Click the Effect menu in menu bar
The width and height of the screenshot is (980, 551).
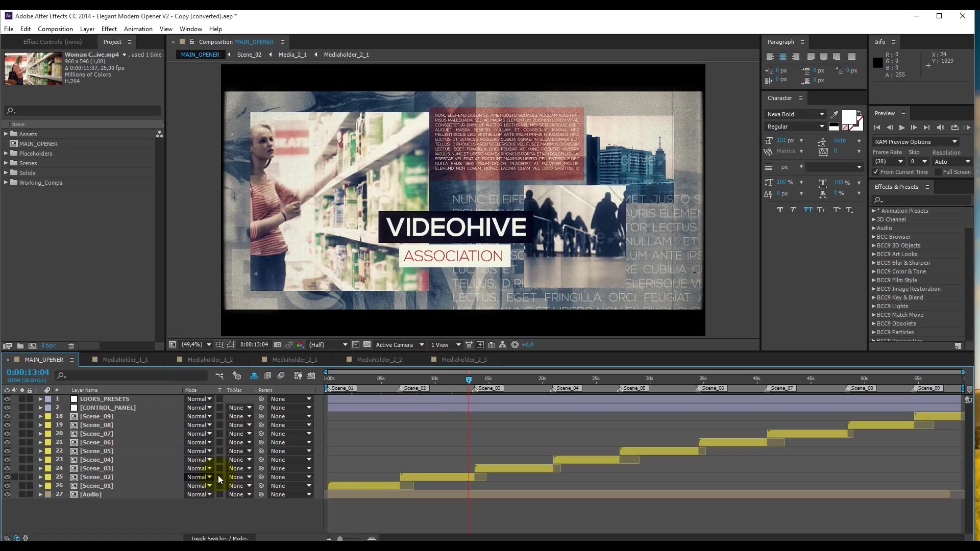coord(109,29)
